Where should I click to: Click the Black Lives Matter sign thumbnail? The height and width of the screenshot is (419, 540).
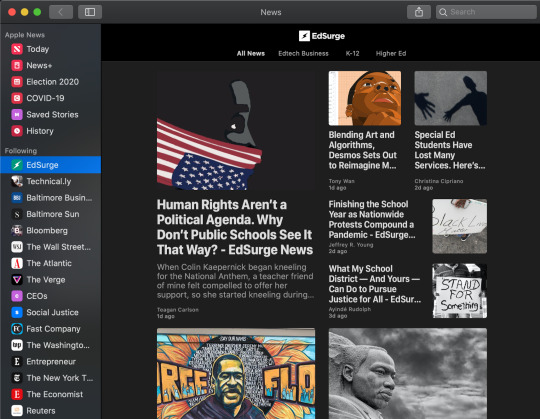(x=459, y=226)
